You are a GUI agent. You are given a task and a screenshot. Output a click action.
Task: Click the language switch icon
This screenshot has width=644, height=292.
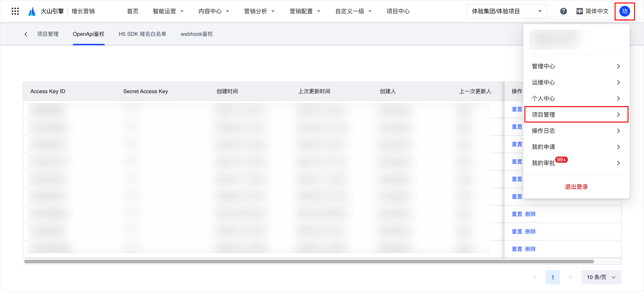click(579, 11)
